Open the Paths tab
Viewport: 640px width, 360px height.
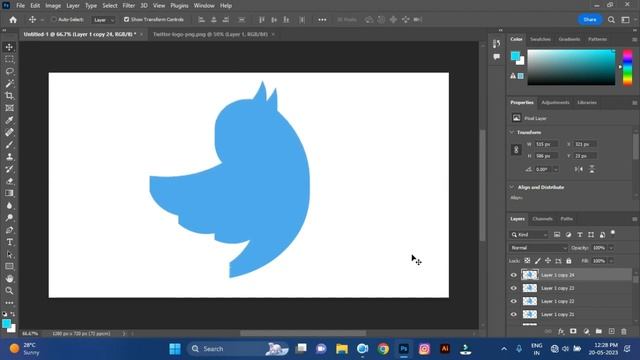(x=567, y=219)
